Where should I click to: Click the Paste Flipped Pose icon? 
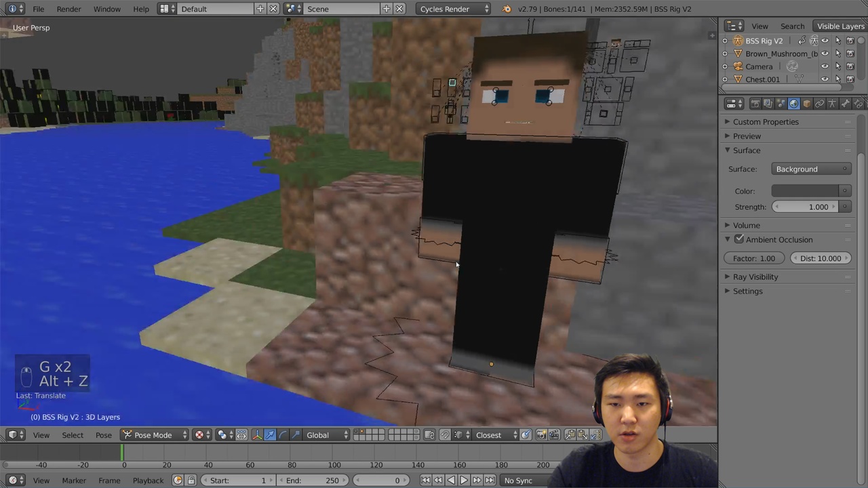pyautogui.click(x=595, y=435)
